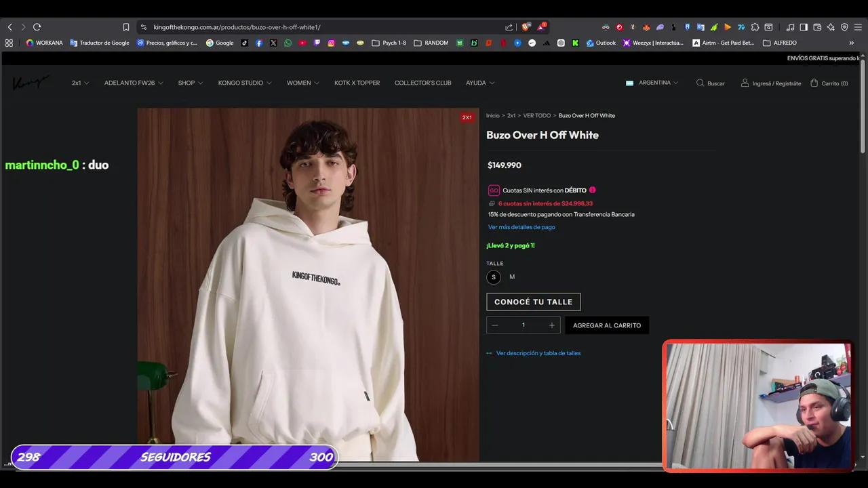Open the Traductor de Google bookmark
The height and width of the screenshot is (488, 868).
[100, 43]
